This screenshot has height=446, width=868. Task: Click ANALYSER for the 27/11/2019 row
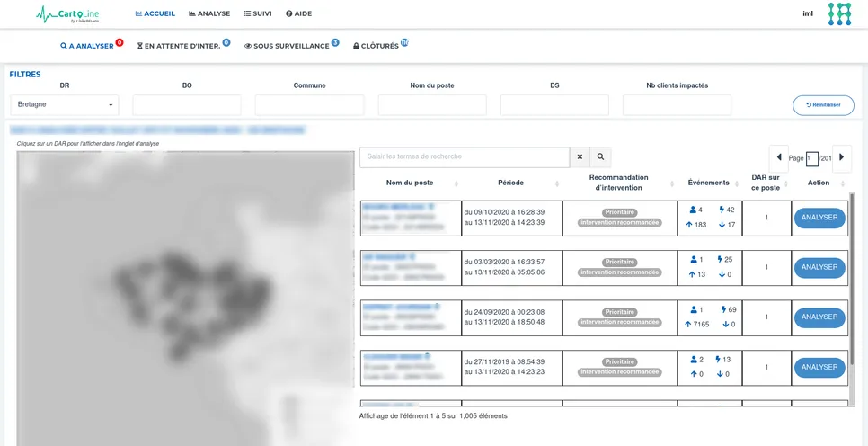pyautogui.click(x=819, y=368)
